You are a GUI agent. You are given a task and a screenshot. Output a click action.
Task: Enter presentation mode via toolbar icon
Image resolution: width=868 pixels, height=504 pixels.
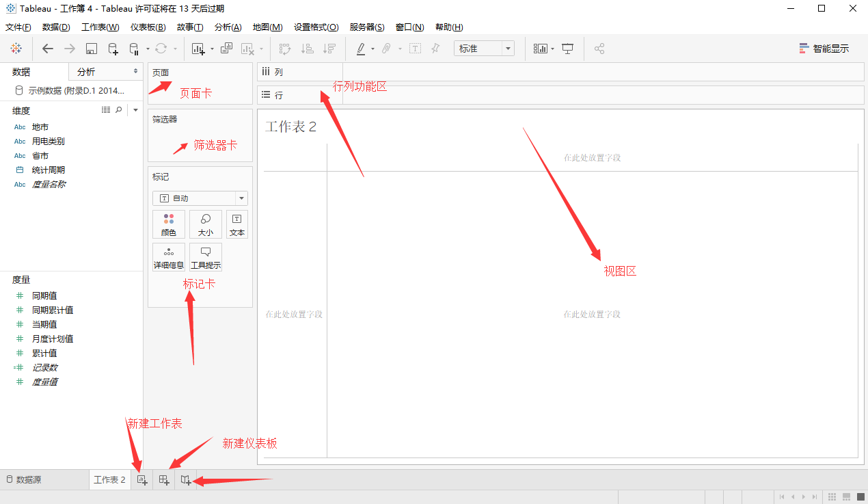568,49
